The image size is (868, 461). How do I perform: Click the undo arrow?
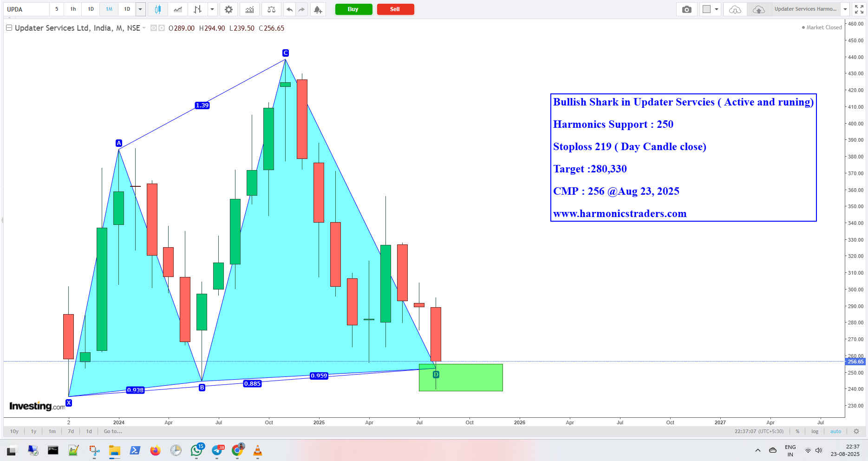point(289,9)
